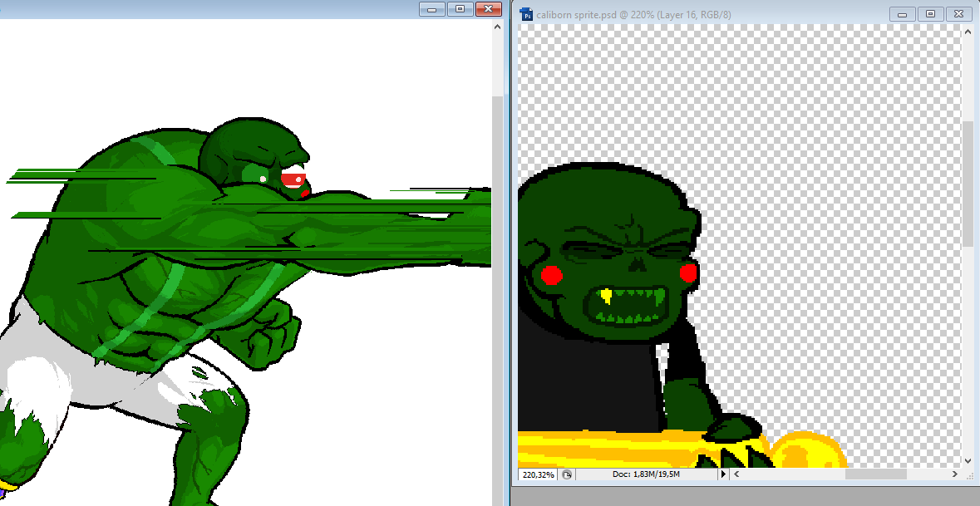The height and width of the screenshot is (506, 980).
Task: Click the horizontal scrollbar right arrow in caliborn sprite window
Action: coord(955,474)
